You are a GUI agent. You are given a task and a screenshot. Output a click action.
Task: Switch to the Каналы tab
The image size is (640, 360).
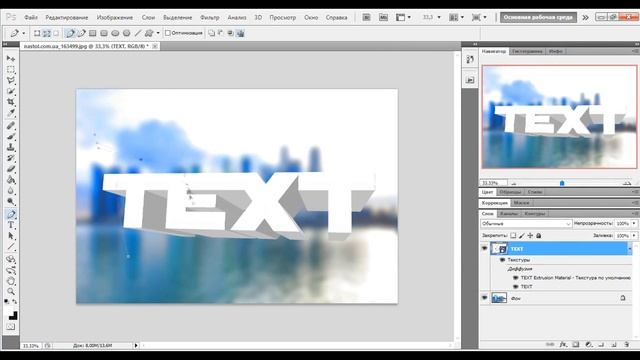tap(509, 213)
